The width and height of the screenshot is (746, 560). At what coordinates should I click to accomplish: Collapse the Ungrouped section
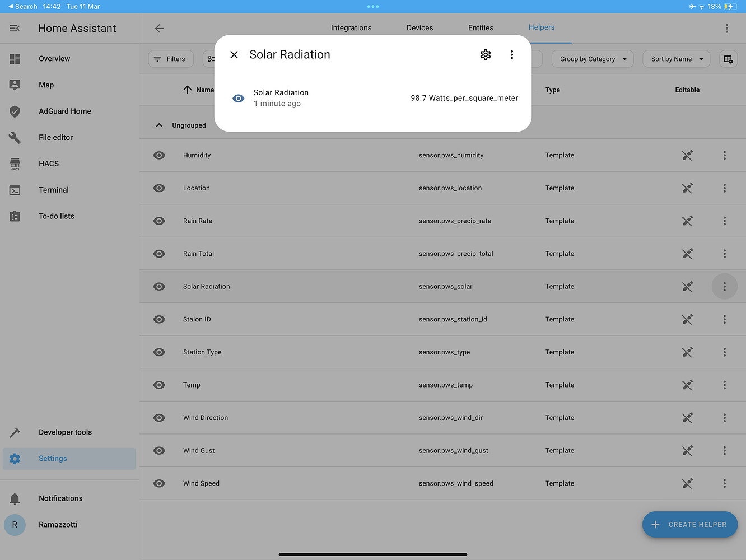(x=159, y=125)
